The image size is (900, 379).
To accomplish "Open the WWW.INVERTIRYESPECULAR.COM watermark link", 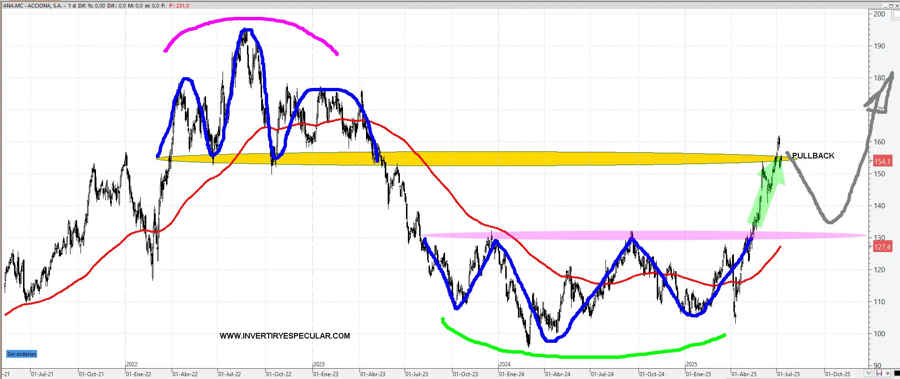I will 285,336.
